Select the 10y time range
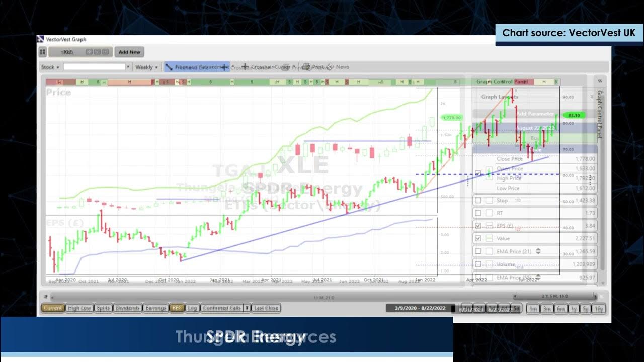This screenshot has width=644, height=362. coord(599,309)
